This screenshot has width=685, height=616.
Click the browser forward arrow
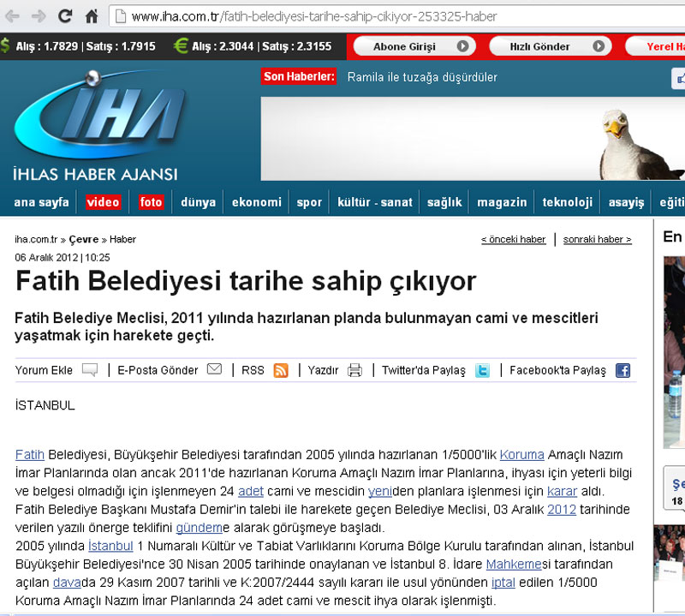pyautogui.click(x=39, y=16)
